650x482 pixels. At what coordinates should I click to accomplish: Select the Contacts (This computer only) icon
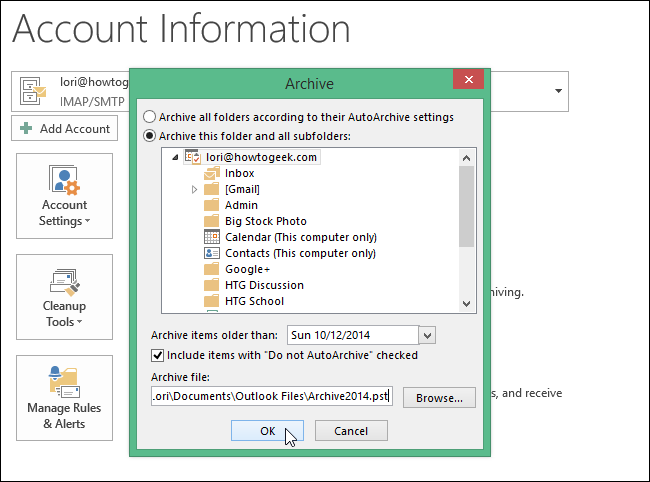211,253
